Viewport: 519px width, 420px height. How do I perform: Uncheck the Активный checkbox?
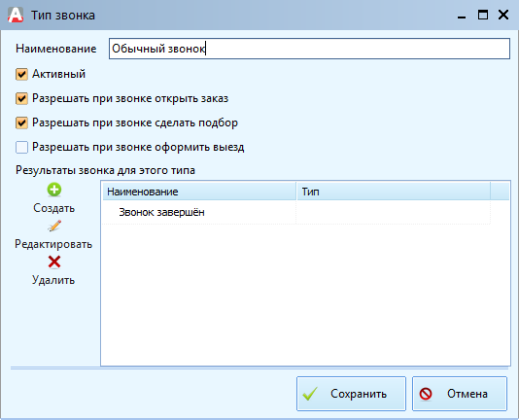(21, 74)
